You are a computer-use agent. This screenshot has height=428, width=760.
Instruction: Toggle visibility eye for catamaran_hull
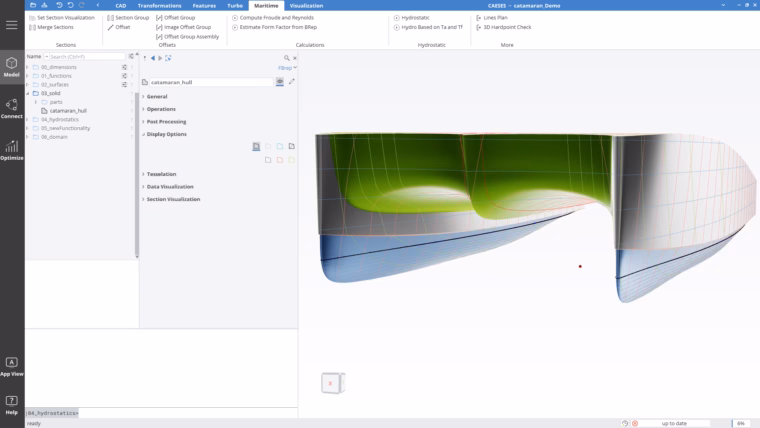point(280,82)
